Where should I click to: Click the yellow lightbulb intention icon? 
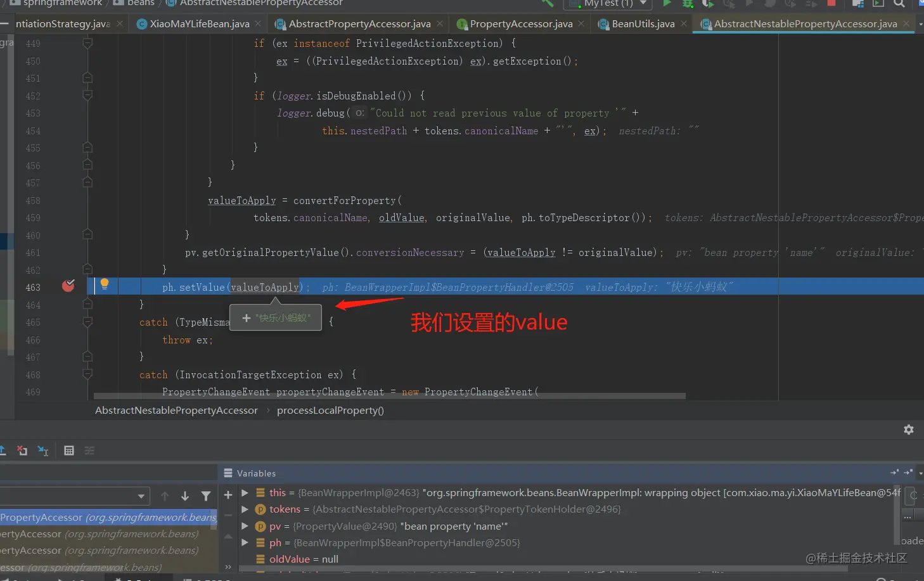(x=105, y=284)
